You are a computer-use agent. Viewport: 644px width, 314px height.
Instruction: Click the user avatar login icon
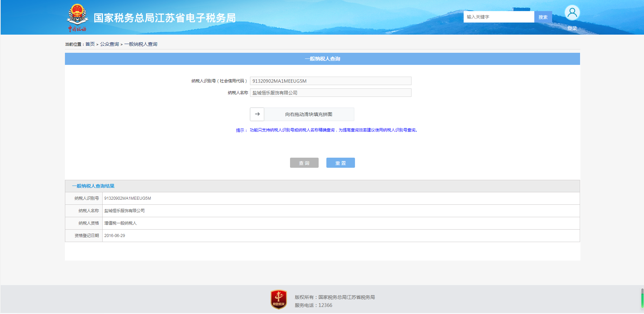(x=572, y=13)
